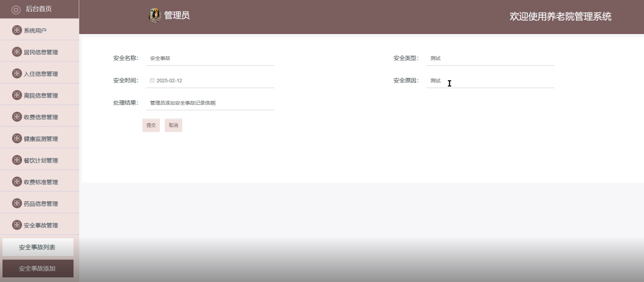Expand the 收费信息管理 menu
This screenshot has width=644, height=282.
pos(39,117)
